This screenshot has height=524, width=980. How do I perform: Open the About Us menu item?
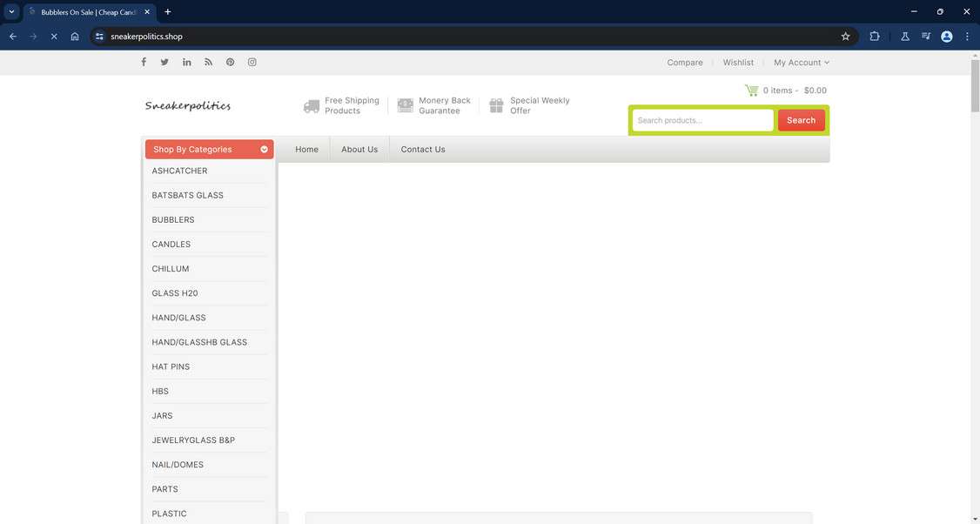(x=359, y=150)
